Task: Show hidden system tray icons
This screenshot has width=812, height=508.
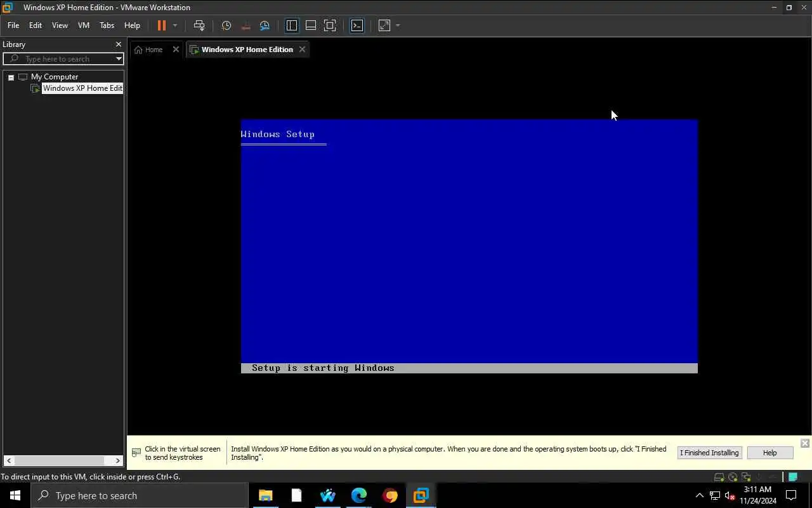Action: pyautogui.click(x=700, y=495)
